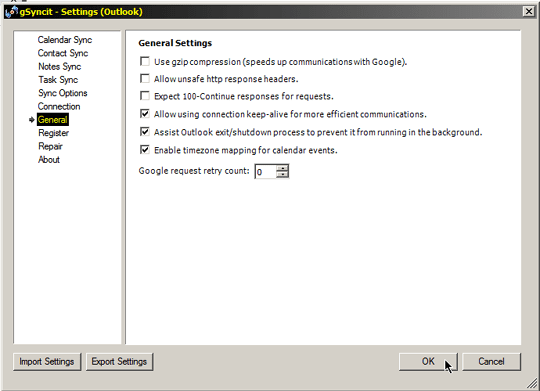
Task: Open the About page
Action: (x=49, y=160)
